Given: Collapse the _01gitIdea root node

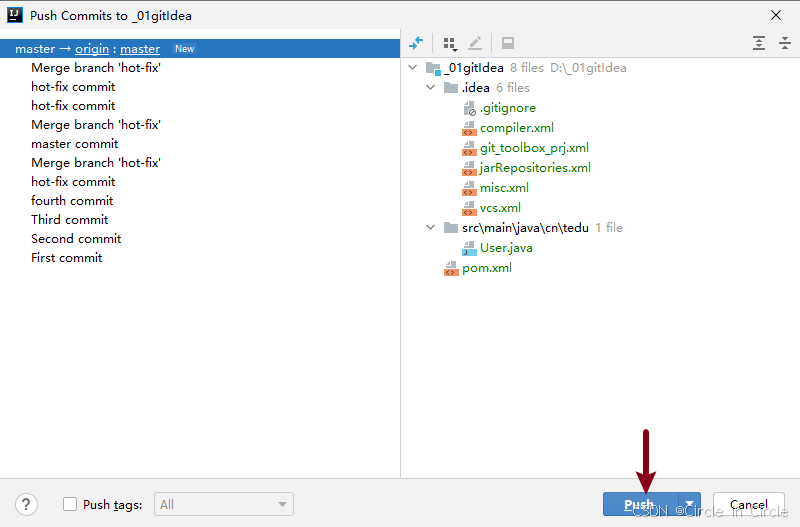Looking at the screenshot, I should 414,68.
